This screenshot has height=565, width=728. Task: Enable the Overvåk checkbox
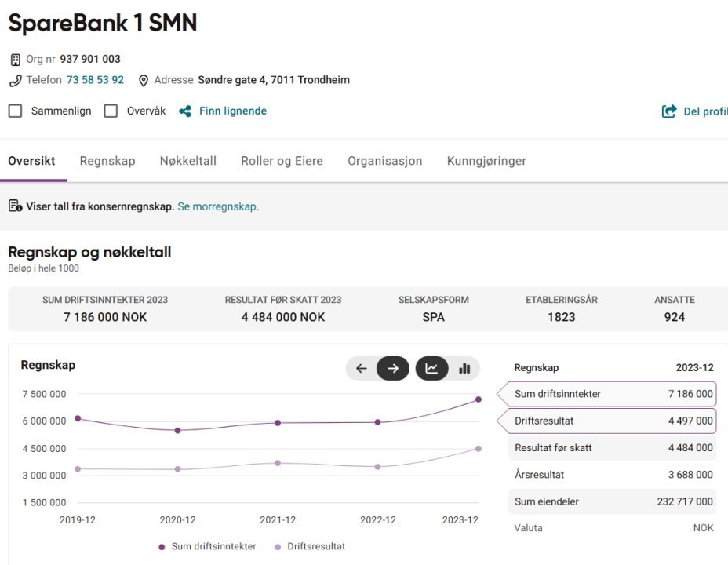pyautogui.click(x=111, y=111)
